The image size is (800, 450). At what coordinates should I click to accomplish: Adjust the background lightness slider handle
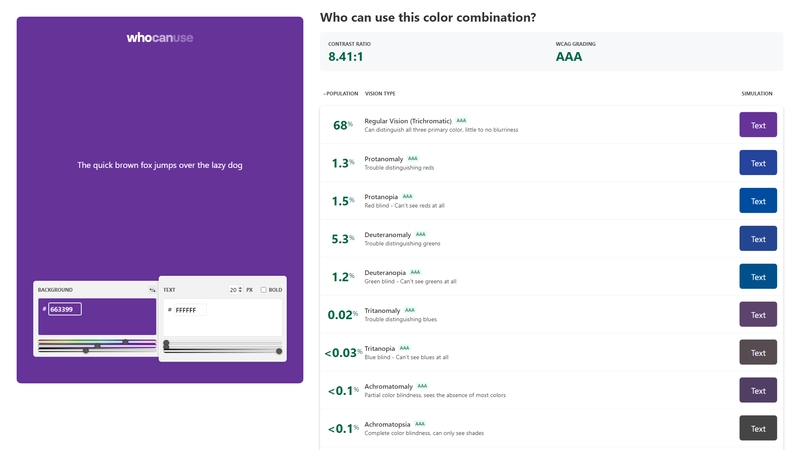coord(86,351)
